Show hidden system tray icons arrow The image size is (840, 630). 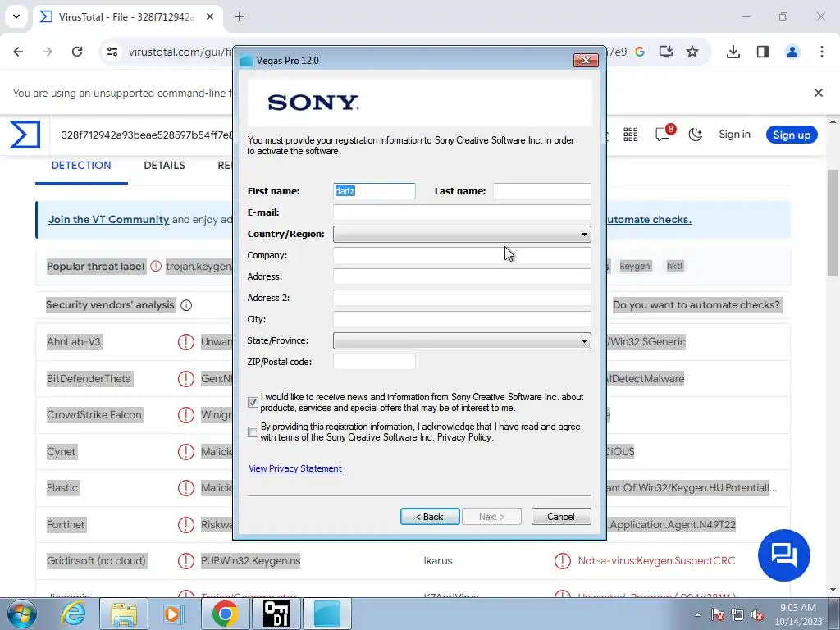697,615
